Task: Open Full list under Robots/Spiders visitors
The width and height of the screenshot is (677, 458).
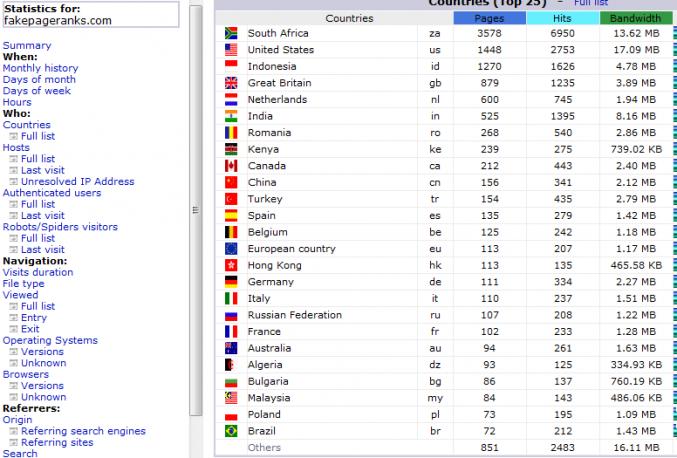Action: (38, 238)
